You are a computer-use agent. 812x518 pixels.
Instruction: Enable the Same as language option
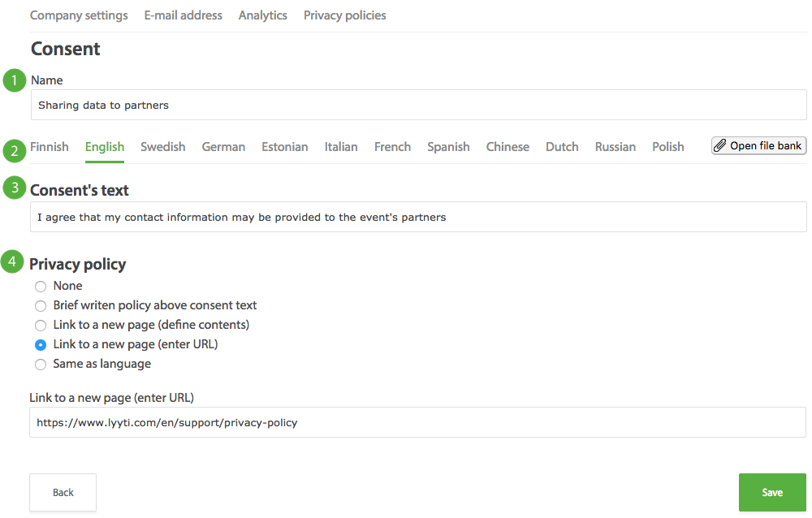pos(41,364)
